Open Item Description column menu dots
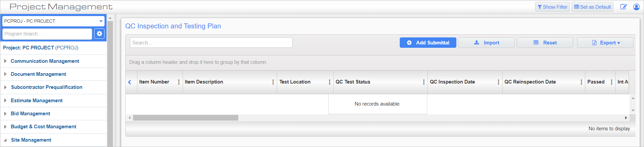Viewport: 644px width, 147px height. pos(273,82)
